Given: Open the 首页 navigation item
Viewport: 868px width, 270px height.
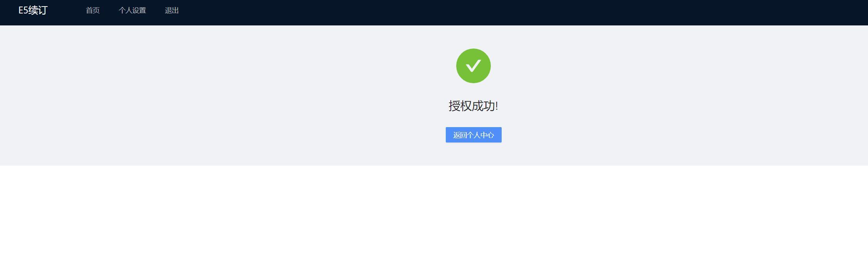Looking at the screenshot, I should click(93, 10).
